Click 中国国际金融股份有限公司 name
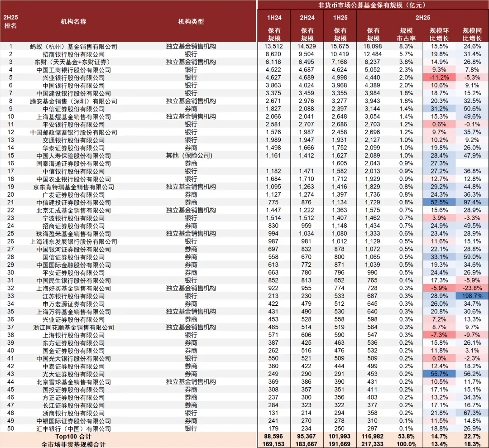The width and height of the screenshot is (489, 448). (x=74, y=265)
